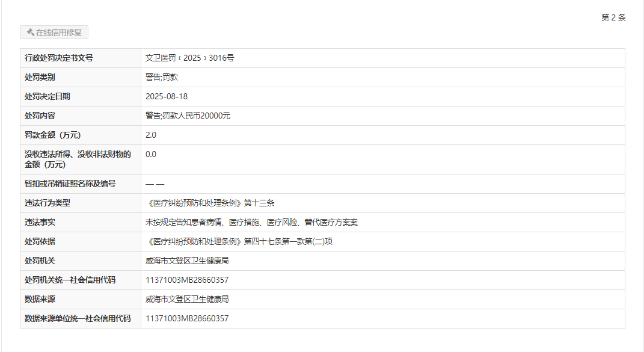Select the 《医疗纠纷预防和处理条例》第十三条 text

point(210,203)
